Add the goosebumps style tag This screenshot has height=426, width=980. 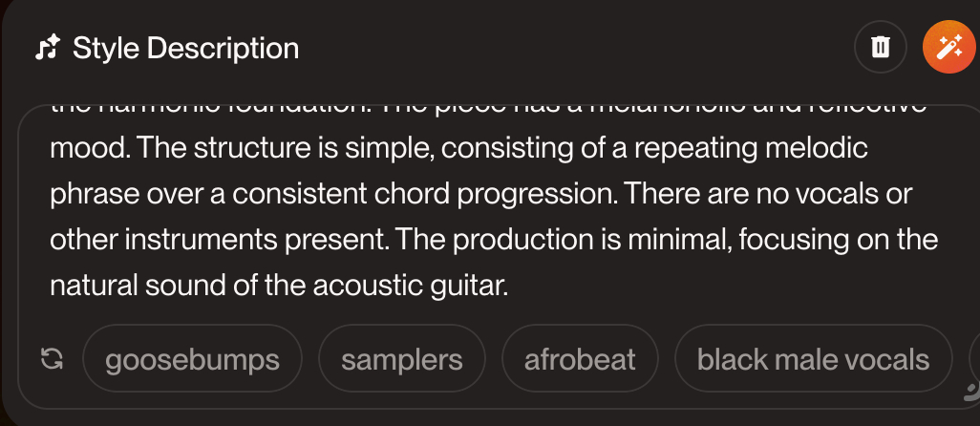click(x=192, y=359)
